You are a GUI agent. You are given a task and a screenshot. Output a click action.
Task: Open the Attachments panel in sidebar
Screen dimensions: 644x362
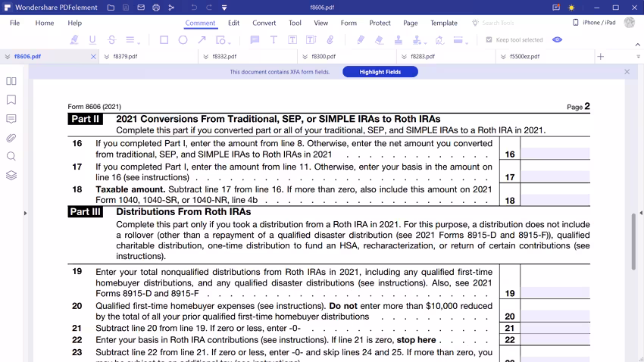[11, 138]
